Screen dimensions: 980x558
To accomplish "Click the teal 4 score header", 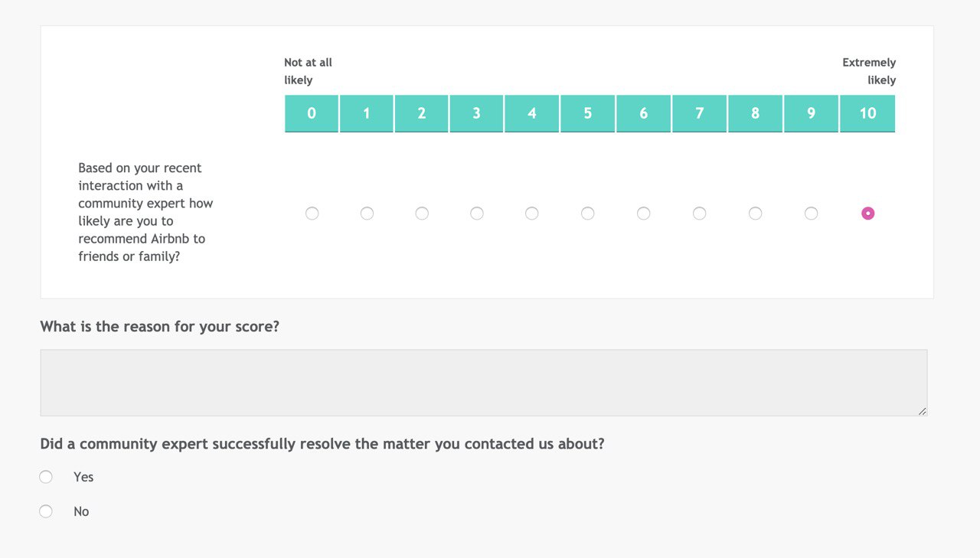I will tap(532, 113).
